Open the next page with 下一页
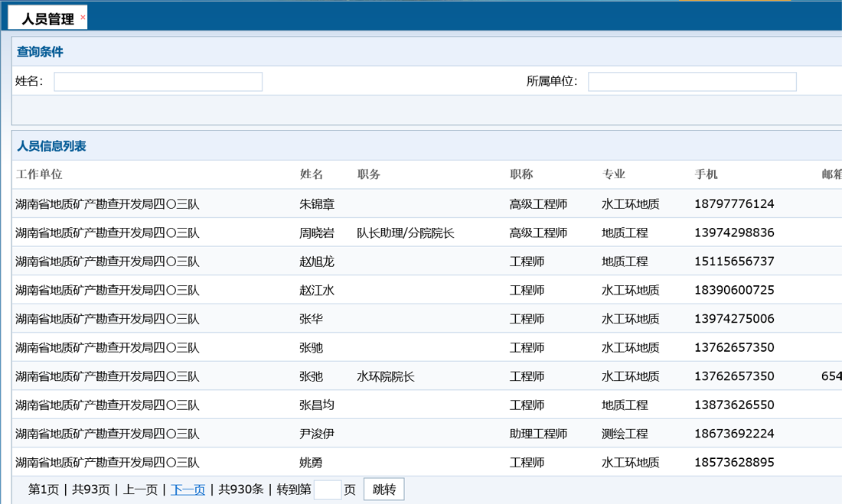 coord(187,489)
